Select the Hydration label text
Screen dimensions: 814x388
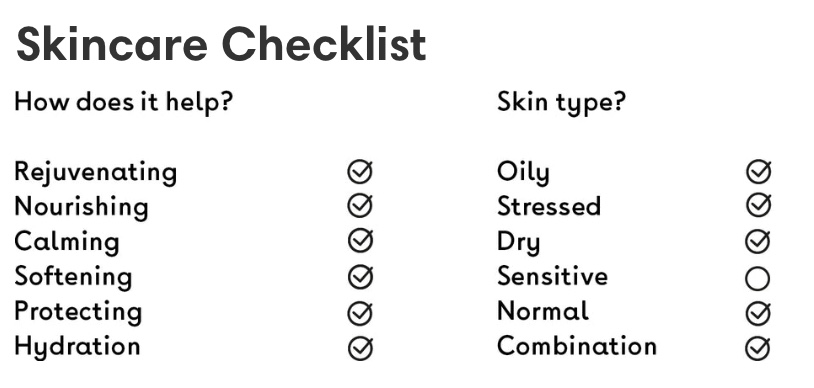click(x=77, y=347)
